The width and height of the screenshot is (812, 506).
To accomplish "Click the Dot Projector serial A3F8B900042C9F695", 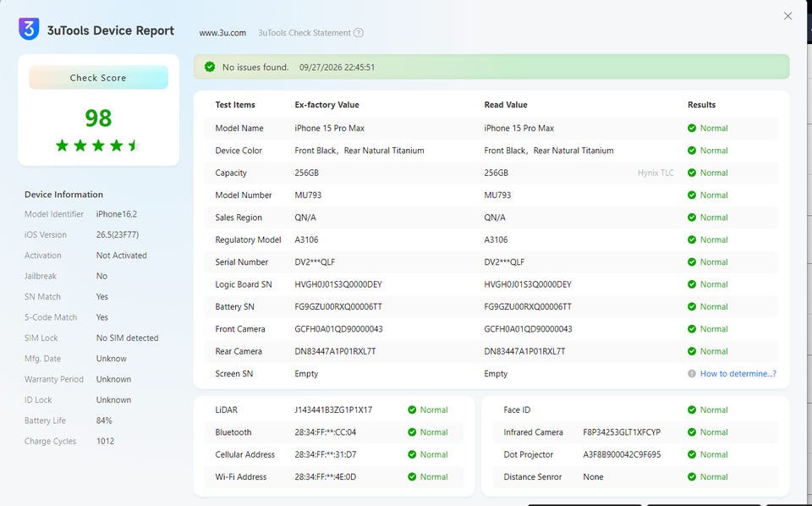I will [622, 454].
